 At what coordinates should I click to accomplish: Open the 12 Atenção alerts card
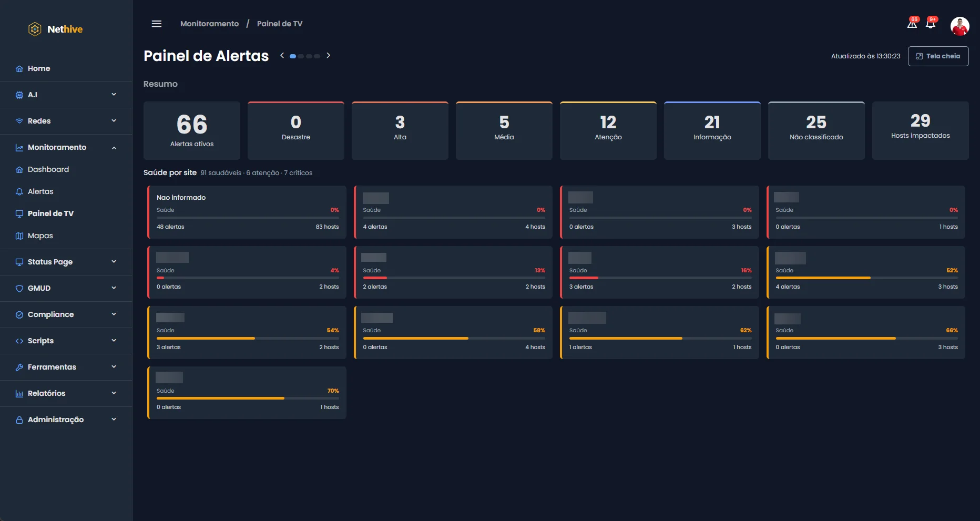point(608,130)
